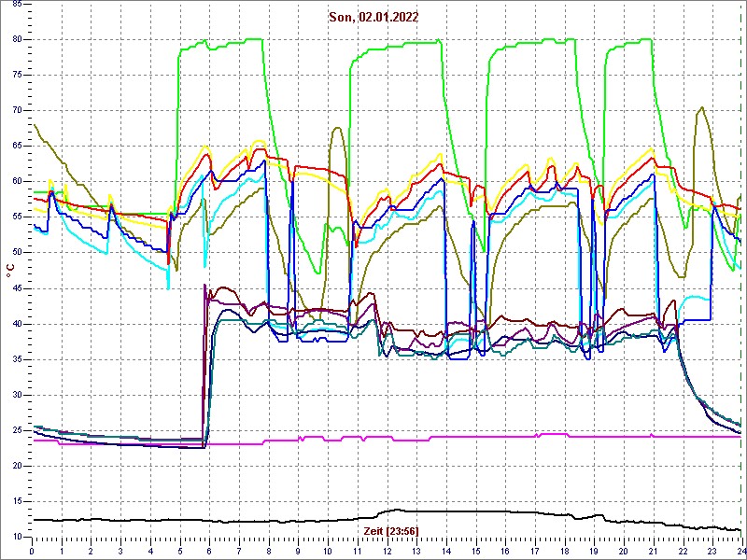Click the x-axis hour label '6'
Screen dimensions: 747x560
[x=209, y=551]
